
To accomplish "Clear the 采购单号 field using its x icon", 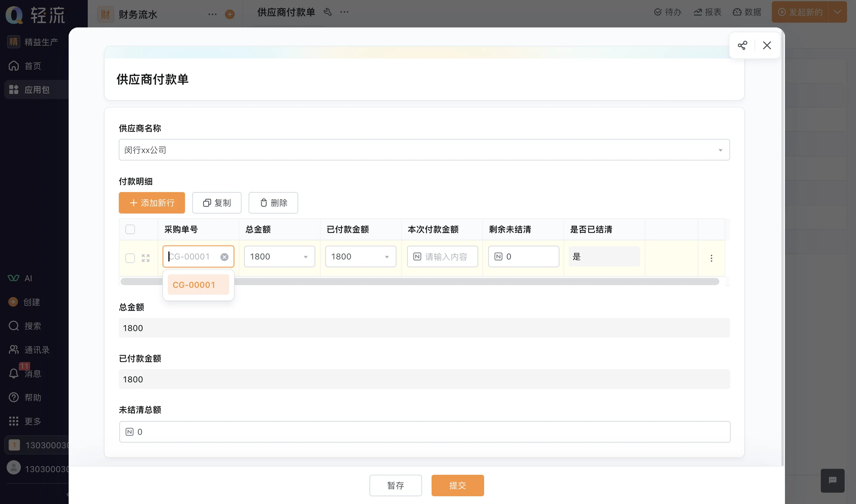I will click(224, 257).
